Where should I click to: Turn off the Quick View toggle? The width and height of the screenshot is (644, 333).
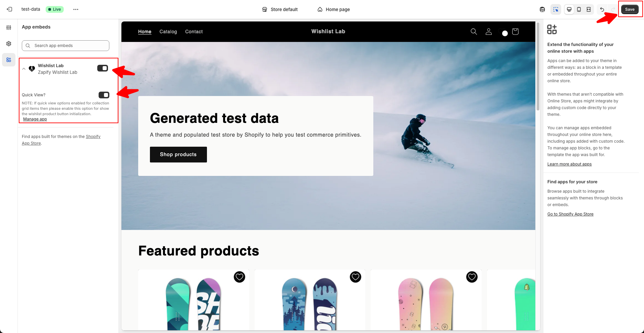click(x=104, y=95)
